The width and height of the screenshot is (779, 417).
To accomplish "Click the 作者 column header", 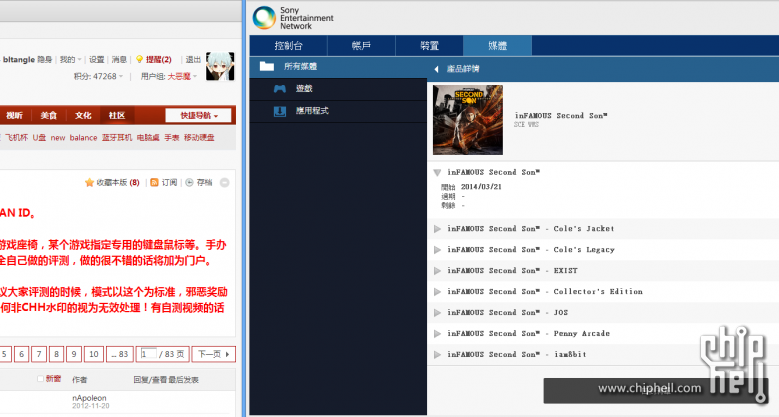I will [79, 380].
